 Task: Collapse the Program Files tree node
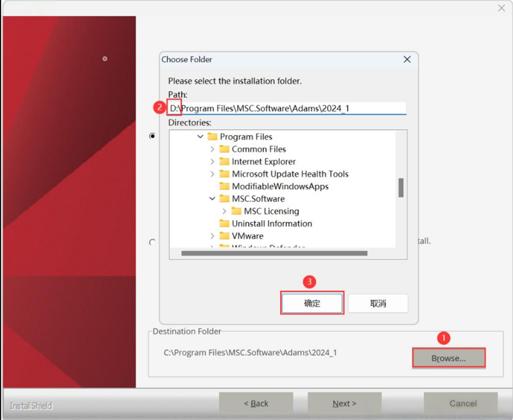tap(200, 136)
